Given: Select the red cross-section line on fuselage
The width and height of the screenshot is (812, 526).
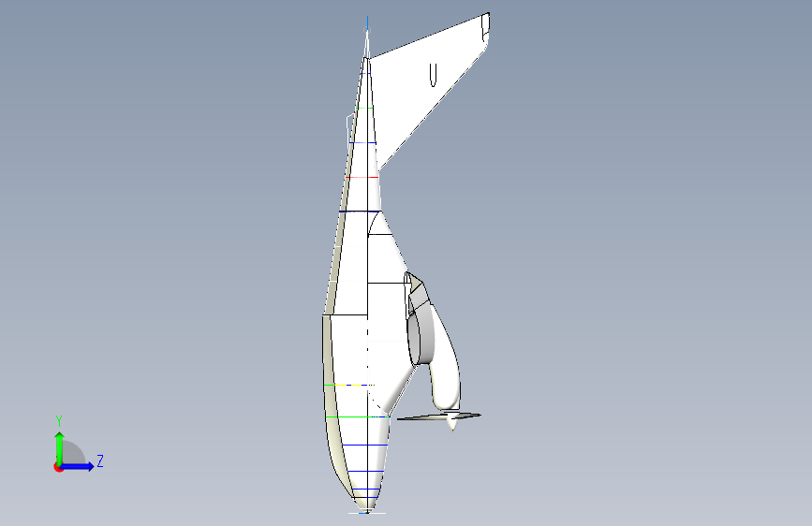Looking at the screenshot, I should click(362, 178).
